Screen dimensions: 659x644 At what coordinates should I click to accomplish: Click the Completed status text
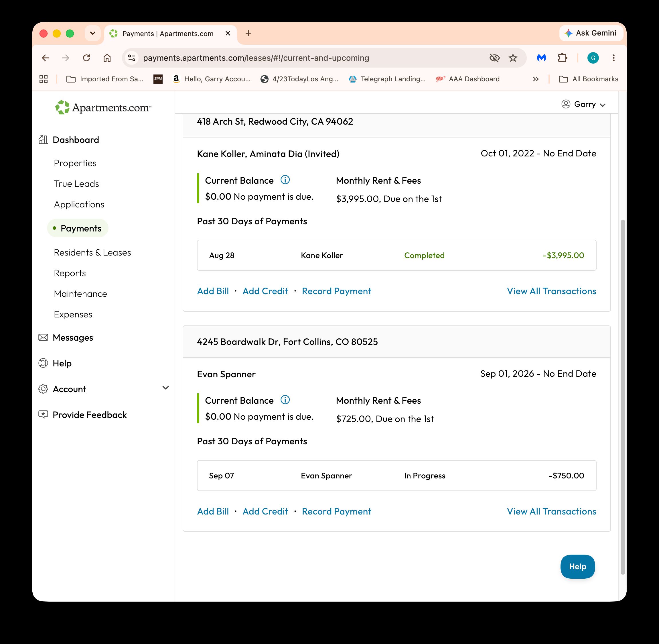pyautogui.click(x=425, y=255)
